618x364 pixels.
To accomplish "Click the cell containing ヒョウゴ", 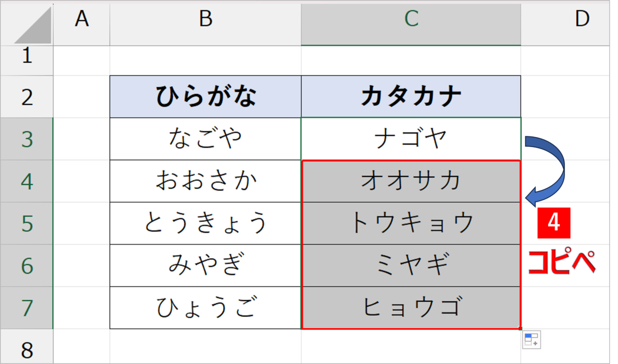I will (411, 308).
